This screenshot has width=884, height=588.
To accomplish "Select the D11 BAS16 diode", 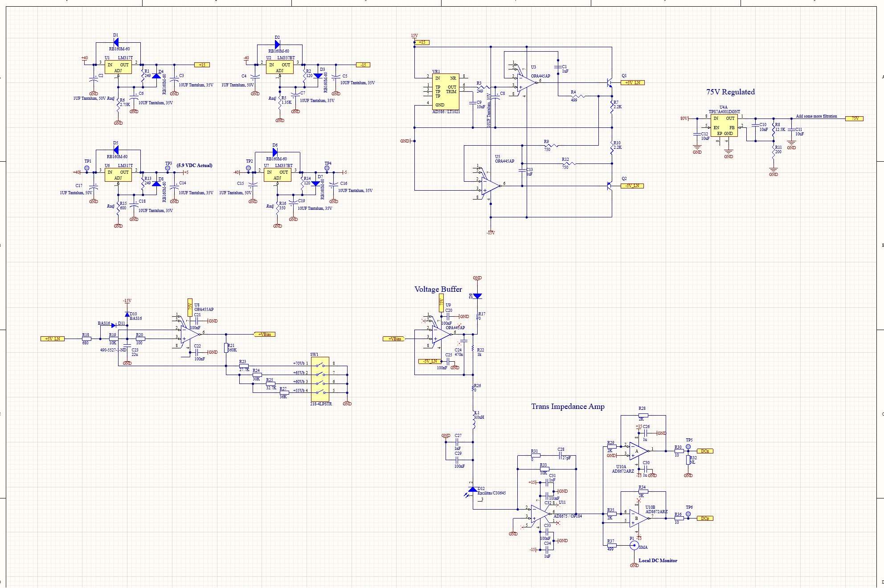I will click(x=114, y=326).
